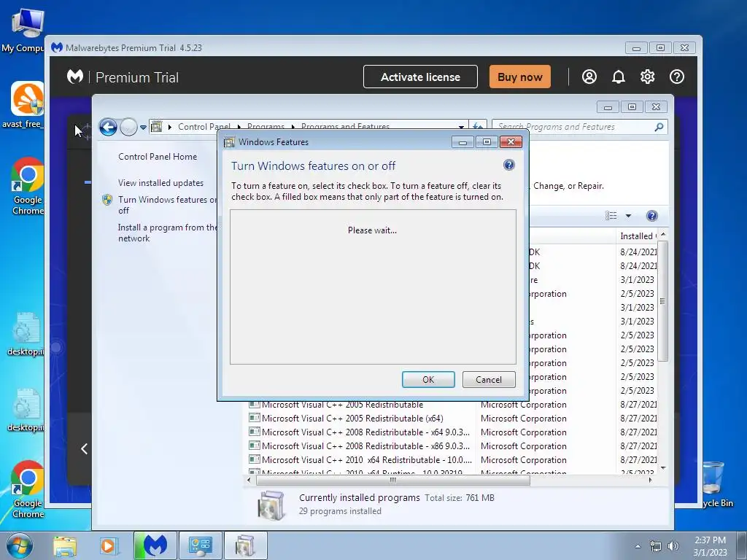This screenshot has width=747, height=560.
Task: Click the forward navigation arrow
Action: pos(128,127)
